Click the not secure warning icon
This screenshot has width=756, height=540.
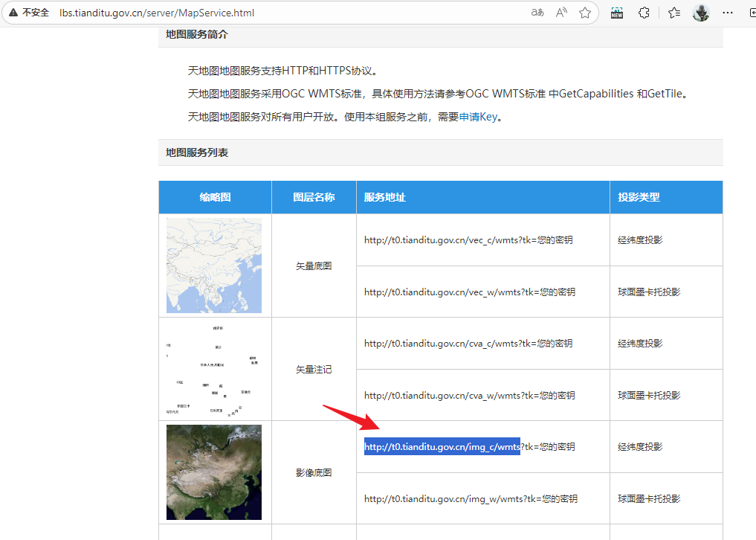[13, 13]
